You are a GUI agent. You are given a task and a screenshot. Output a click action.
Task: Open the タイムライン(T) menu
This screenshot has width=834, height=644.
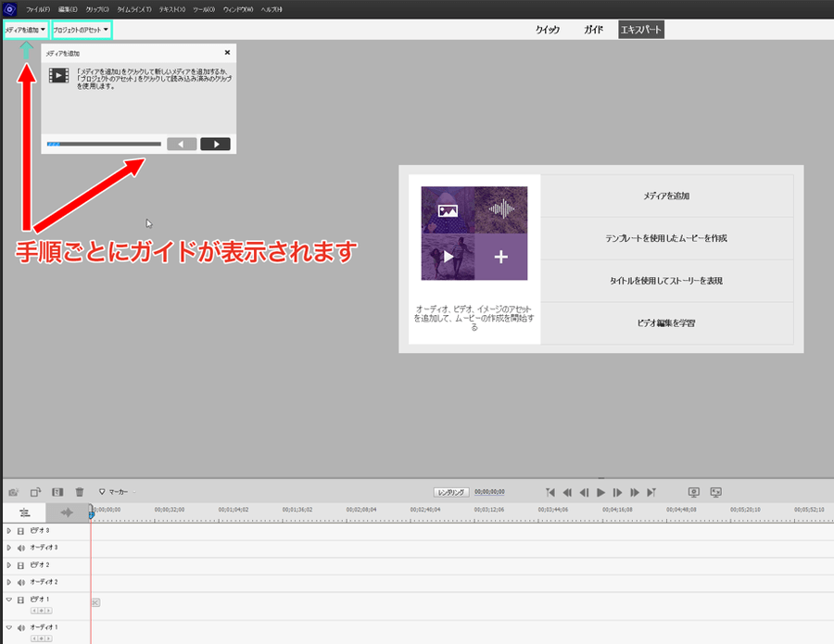(134, 9)
